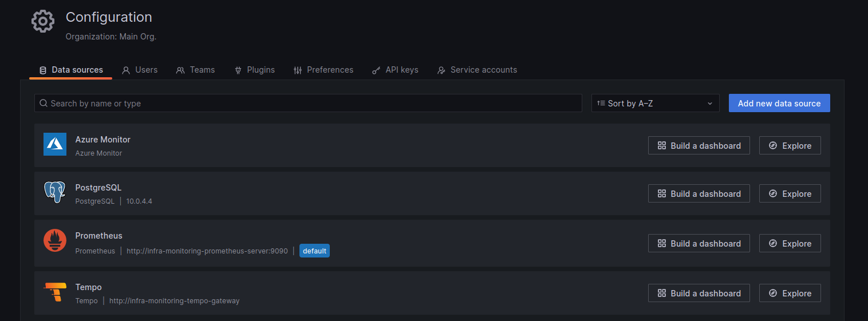Click the PostgreSQL elephant logo icon

(55, 192)
